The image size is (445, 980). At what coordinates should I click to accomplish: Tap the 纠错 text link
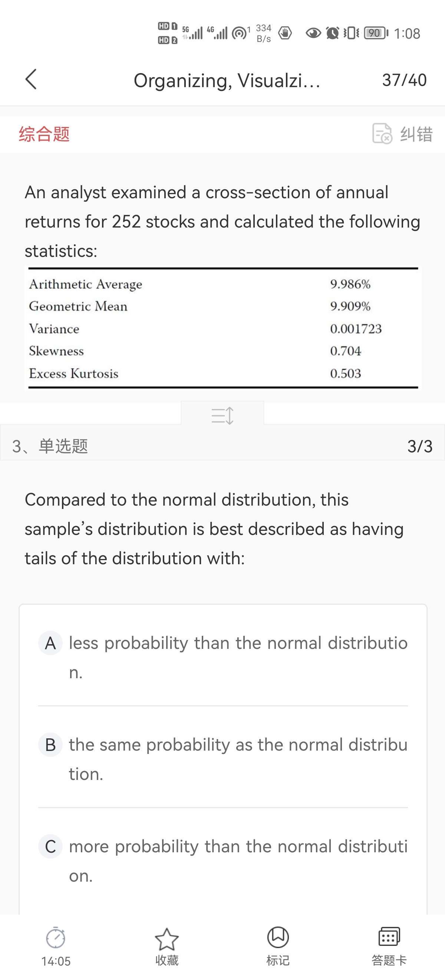416,134
